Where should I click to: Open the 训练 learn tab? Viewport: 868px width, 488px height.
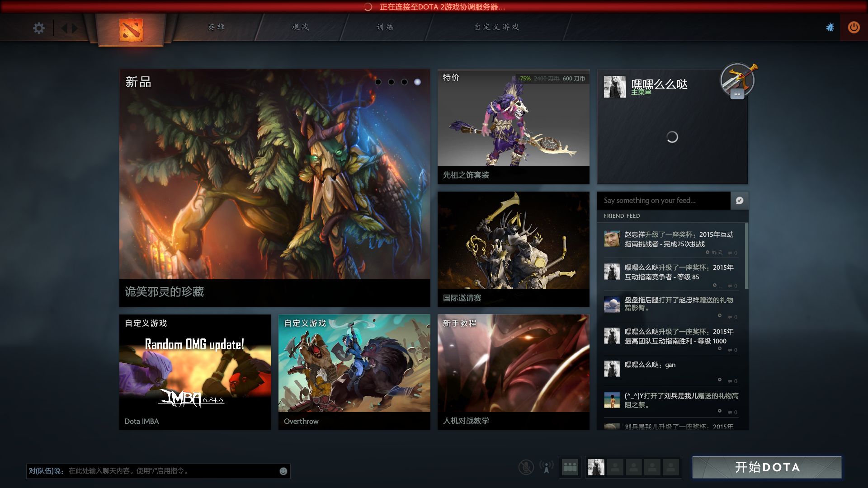[x=385, y=27]
